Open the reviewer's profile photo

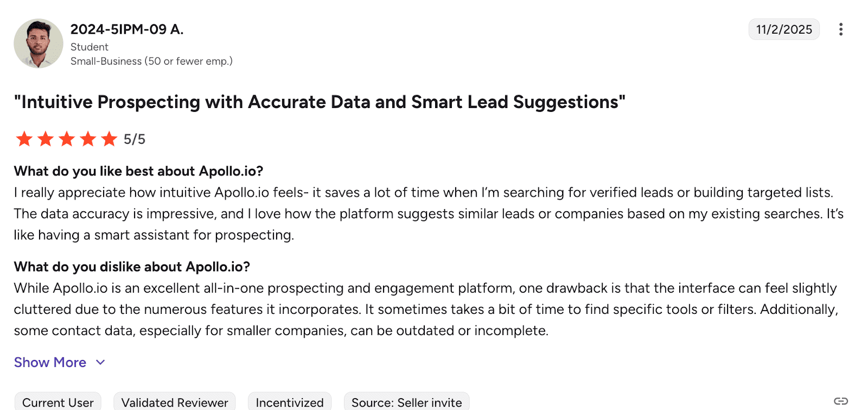(x=39, y=43)
